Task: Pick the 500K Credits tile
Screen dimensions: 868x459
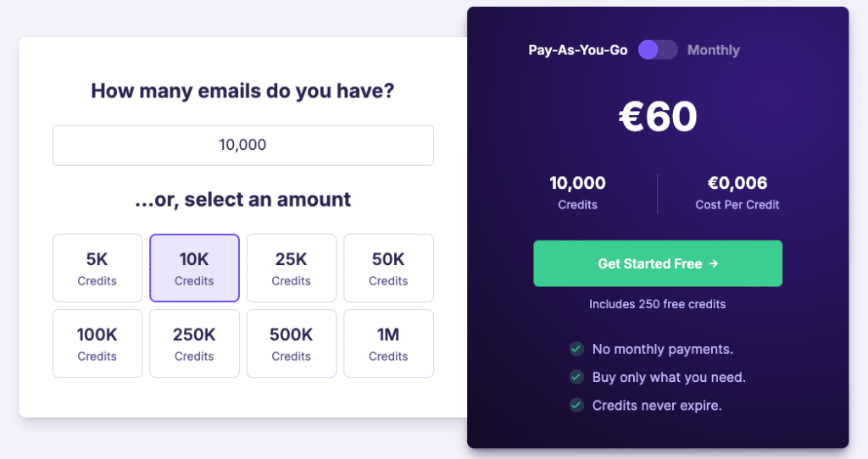Action: point(292,344)
